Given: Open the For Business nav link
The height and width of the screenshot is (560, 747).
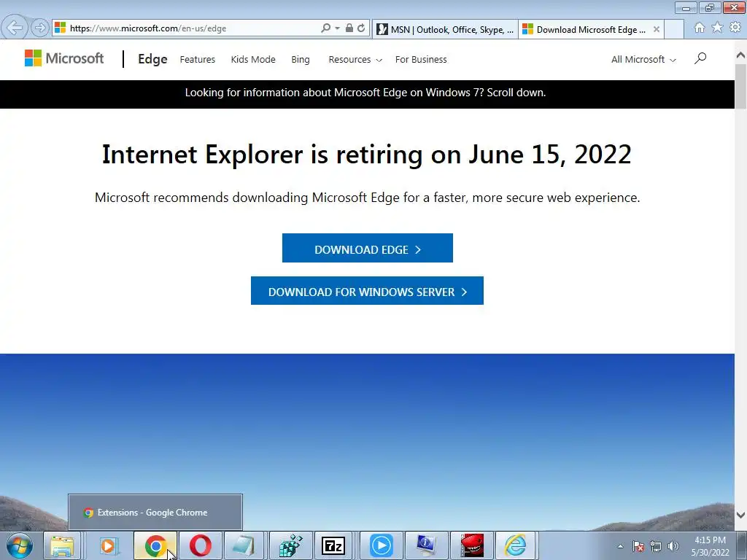Looking at the screenshot, I should pyautogui.click(x=421, y=60).
